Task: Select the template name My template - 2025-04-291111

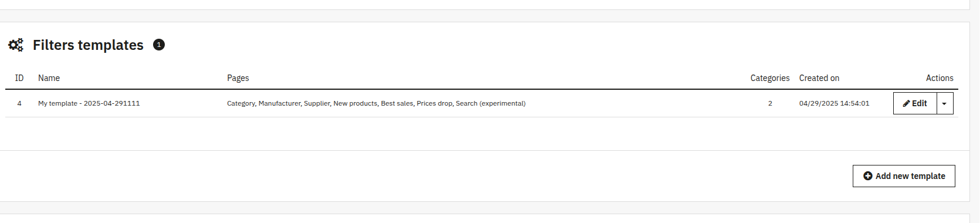Action: [89, 103]
